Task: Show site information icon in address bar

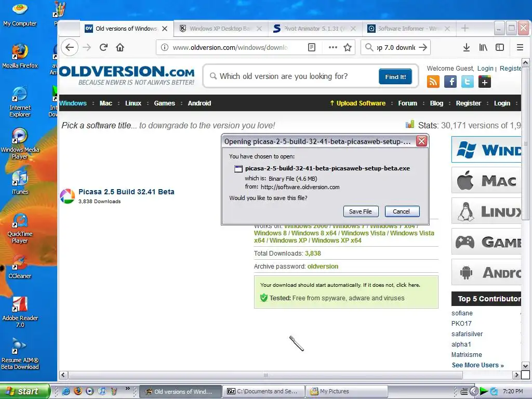Action: (165, 47)
